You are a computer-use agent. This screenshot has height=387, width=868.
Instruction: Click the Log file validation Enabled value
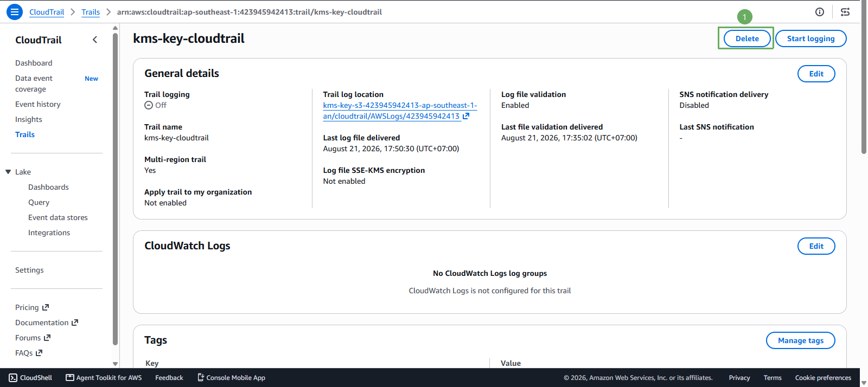515,105
